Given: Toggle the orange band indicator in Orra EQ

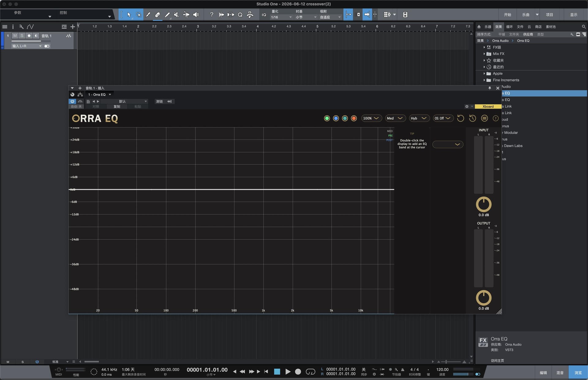Looking at the screenshot, I should [x=354, y=118].
